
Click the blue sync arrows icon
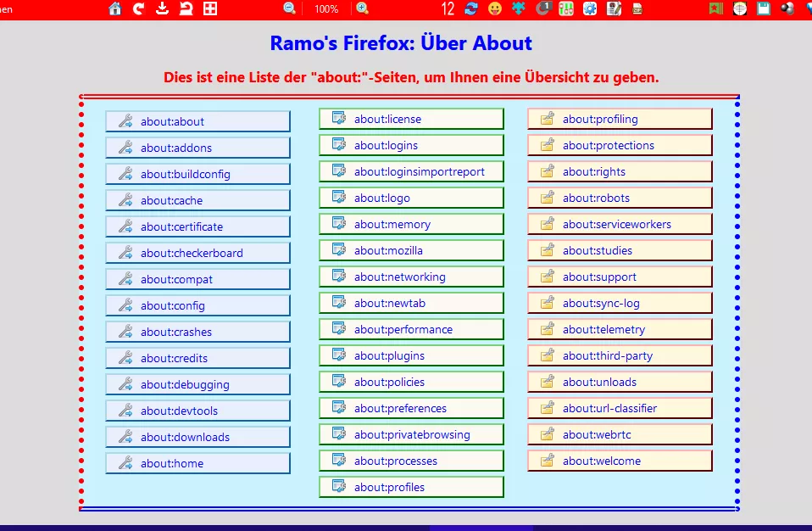pos(471,8)
